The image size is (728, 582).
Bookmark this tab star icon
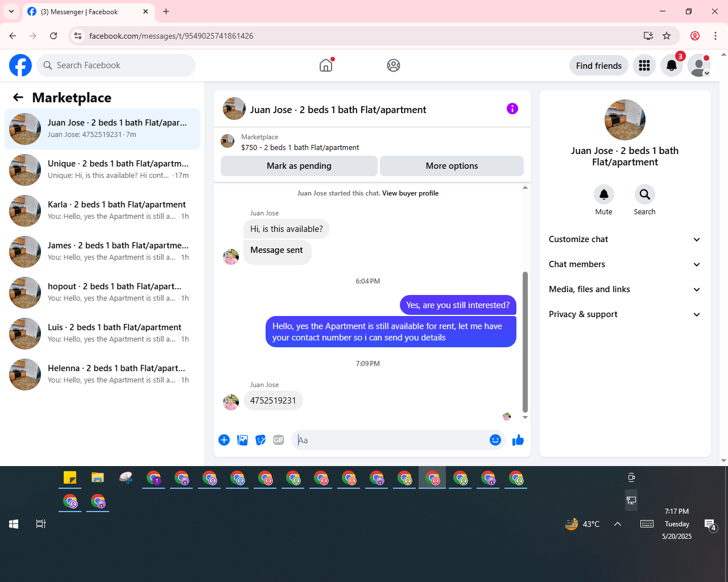(x=667, y=36)
